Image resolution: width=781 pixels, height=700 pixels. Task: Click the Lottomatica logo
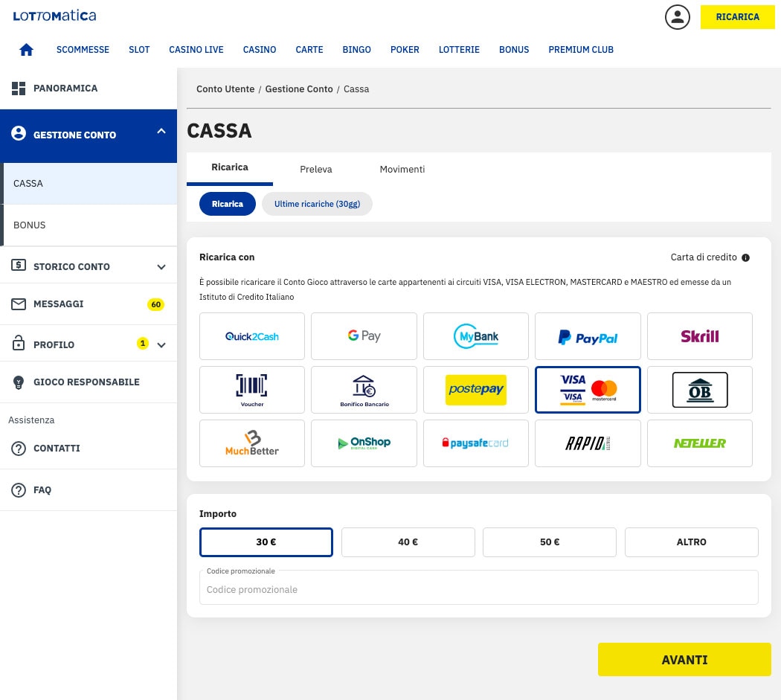point(54,16)
